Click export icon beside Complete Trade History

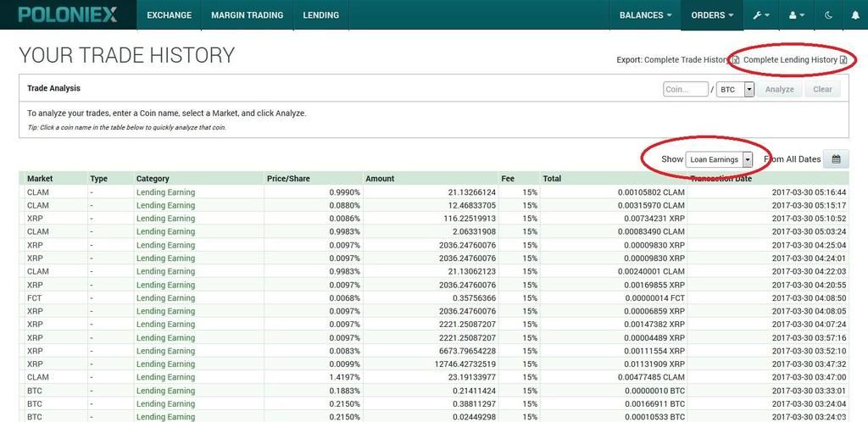[735, 60]
